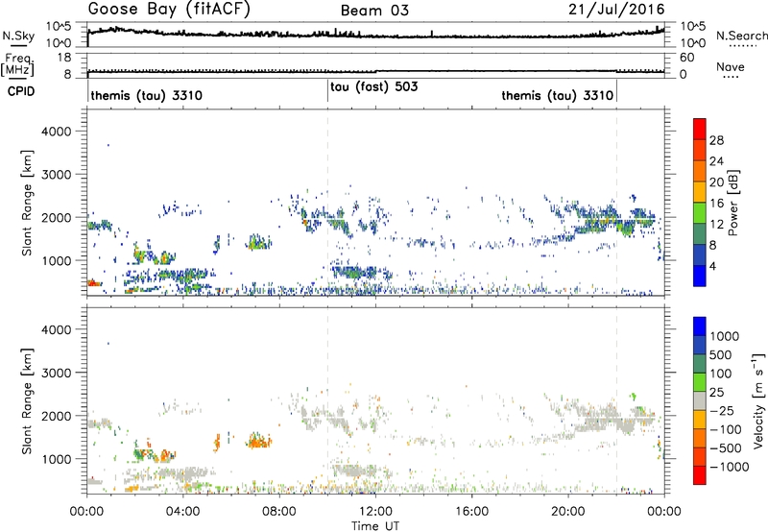
Task: Click the 'N.Search' legend label
Action: click(x=741, y=36)
